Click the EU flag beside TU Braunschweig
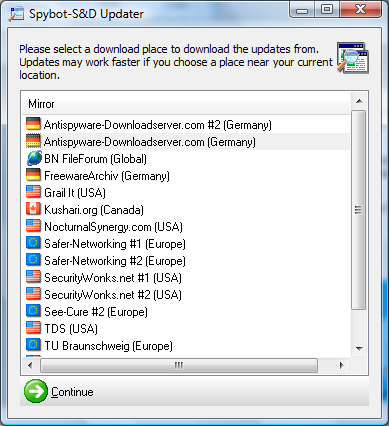The height and width of the screenshot is (426, 389). click(x=33, y=345)
